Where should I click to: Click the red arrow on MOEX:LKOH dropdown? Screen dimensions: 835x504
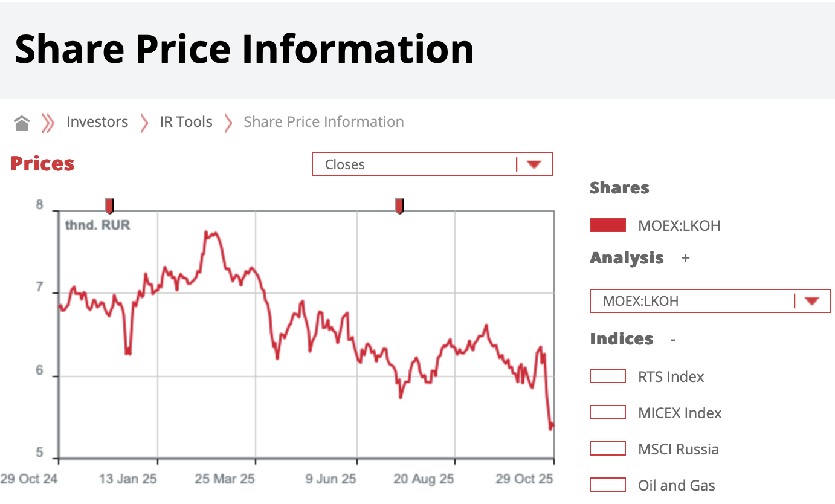tap(811, 301)
